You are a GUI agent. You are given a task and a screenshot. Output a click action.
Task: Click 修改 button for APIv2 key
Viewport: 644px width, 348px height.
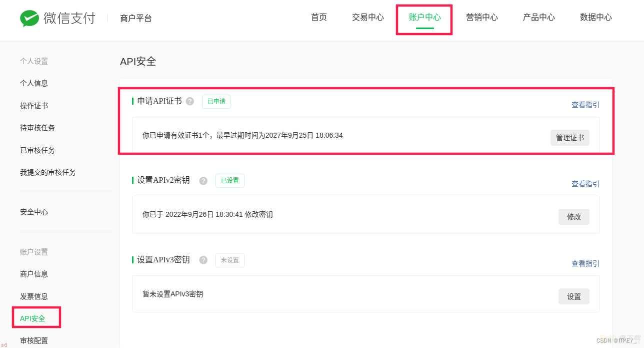tap(574, 217)
